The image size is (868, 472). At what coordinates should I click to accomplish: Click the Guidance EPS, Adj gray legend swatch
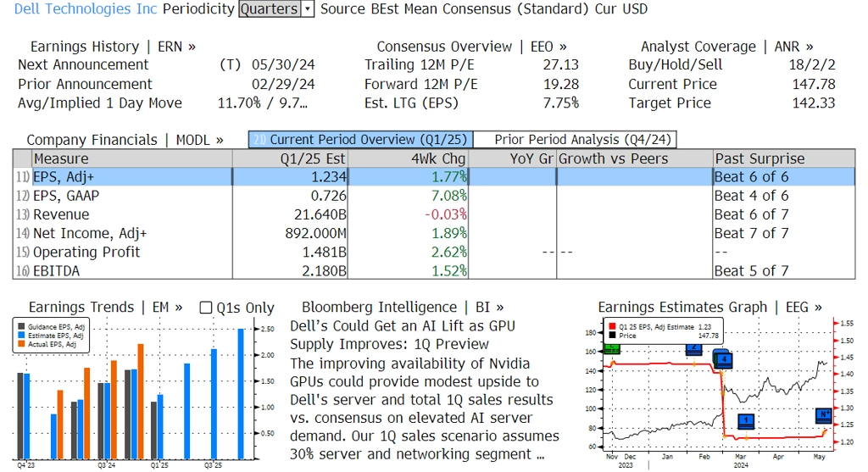pyautogui.click(x=21, y=327)
